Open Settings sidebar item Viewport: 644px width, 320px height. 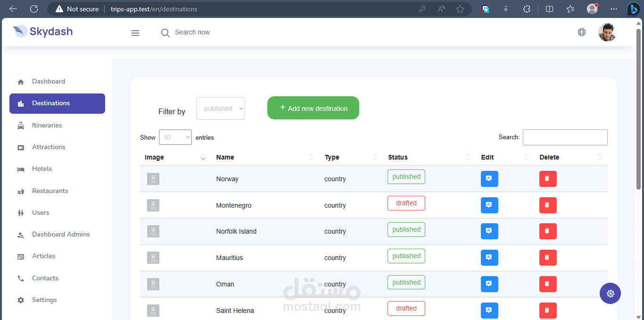point(57,300)
